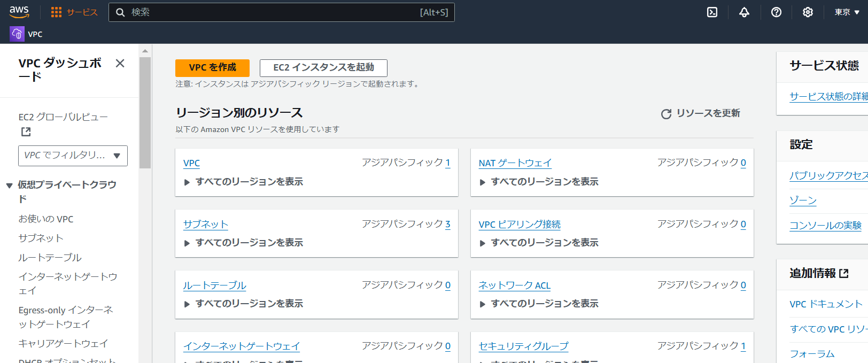Open VPC ドキュメント link
Image resolution: width=868 pixels, height=363 pixels.
[826, 304]
